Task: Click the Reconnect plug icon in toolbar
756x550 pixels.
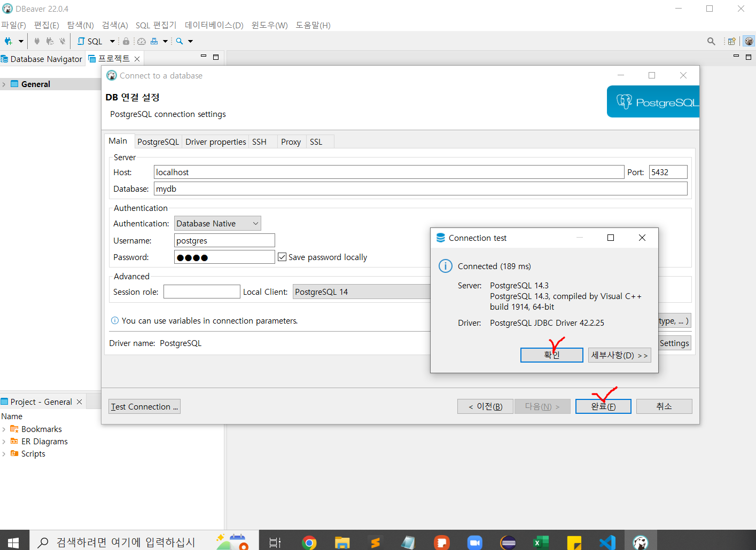Action: 50,41
